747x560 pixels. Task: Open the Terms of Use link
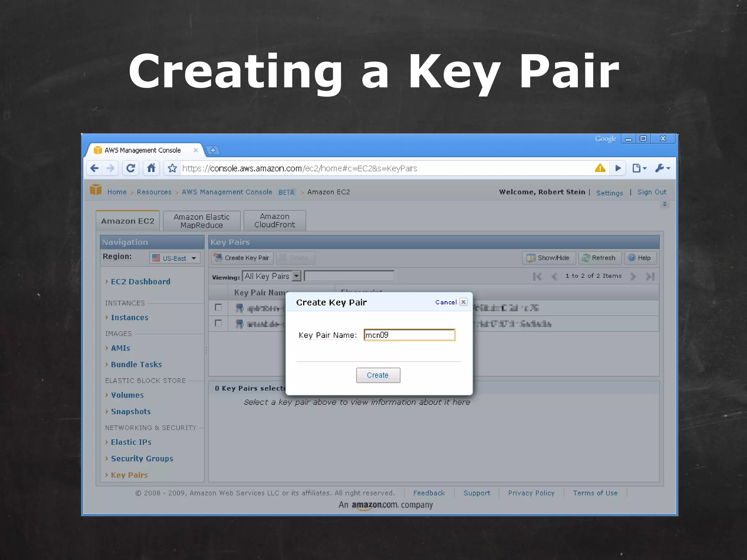click(x=595, y=493)
